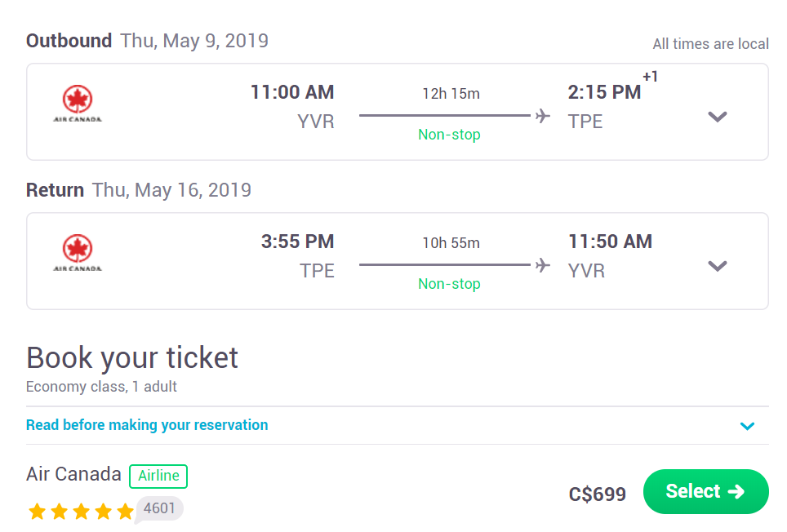Select the C$699 Air Canada fare

pyautogui.click(x=705, y=491)
